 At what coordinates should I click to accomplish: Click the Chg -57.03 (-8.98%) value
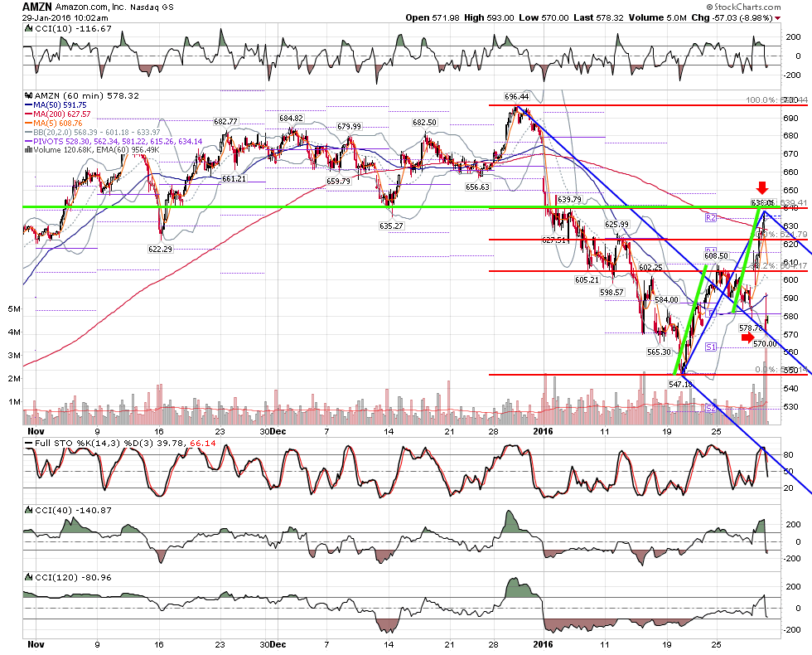732,17
